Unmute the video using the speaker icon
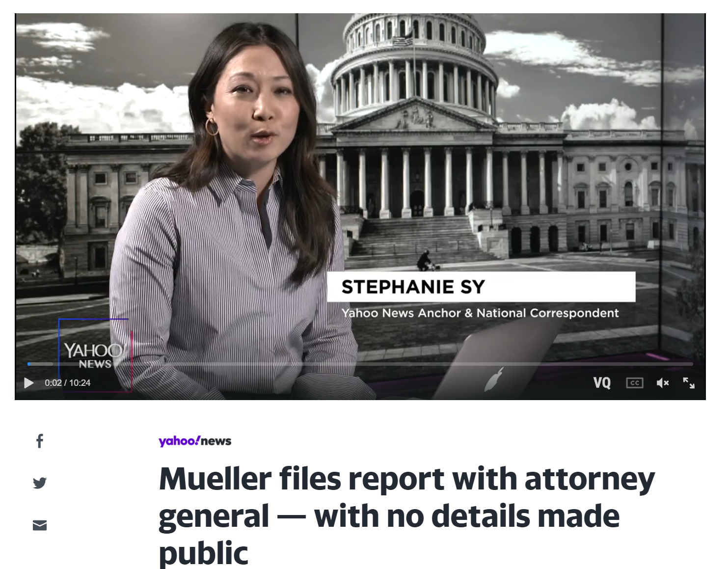 663,383
